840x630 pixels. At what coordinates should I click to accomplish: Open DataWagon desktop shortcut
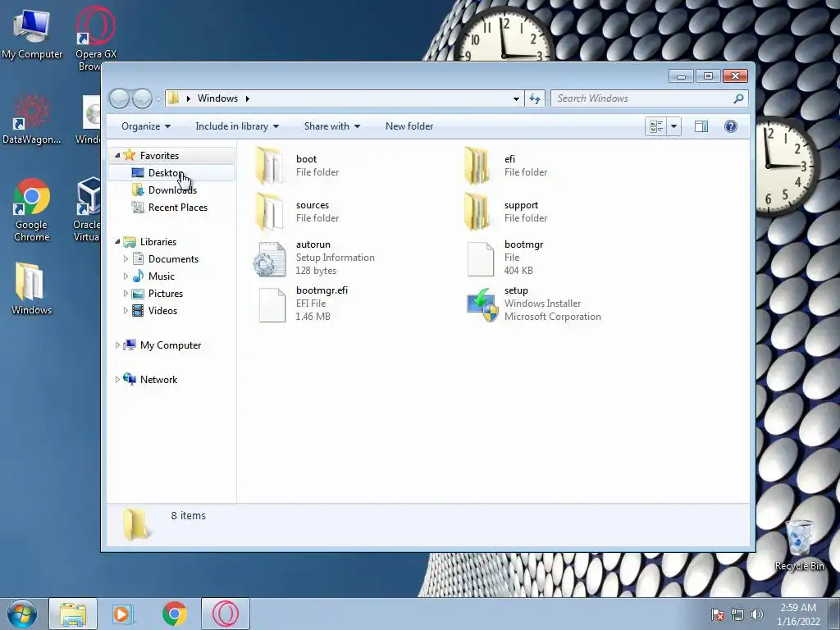coord(32,119)
